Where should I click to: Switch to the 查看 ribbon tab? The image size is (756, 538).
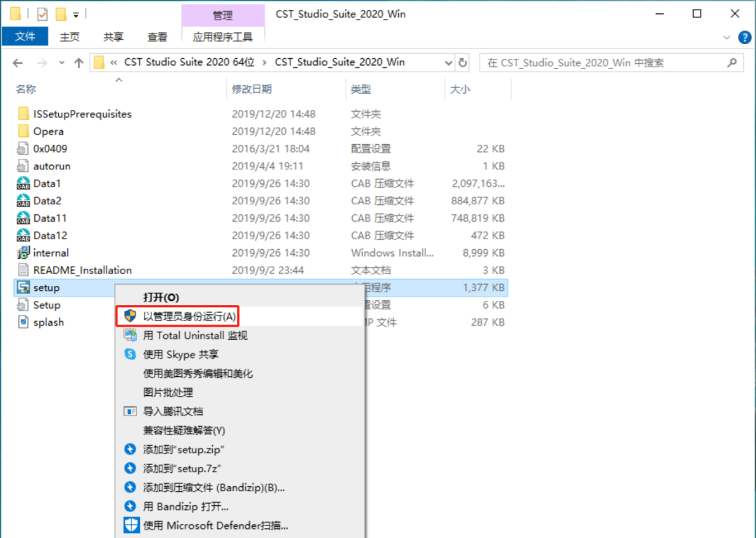click(157, 37)
